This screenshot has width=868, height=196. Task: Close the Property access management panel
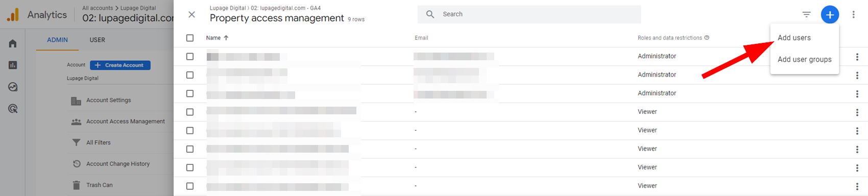(191, 15)
